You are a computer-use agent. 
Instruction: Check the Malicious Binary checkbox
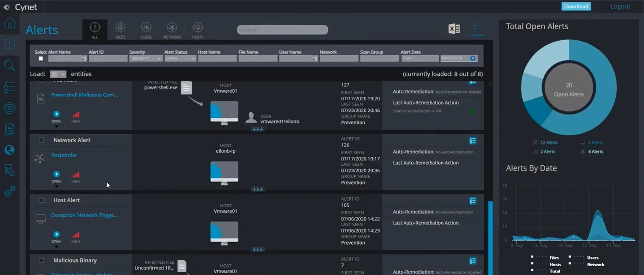41,261
